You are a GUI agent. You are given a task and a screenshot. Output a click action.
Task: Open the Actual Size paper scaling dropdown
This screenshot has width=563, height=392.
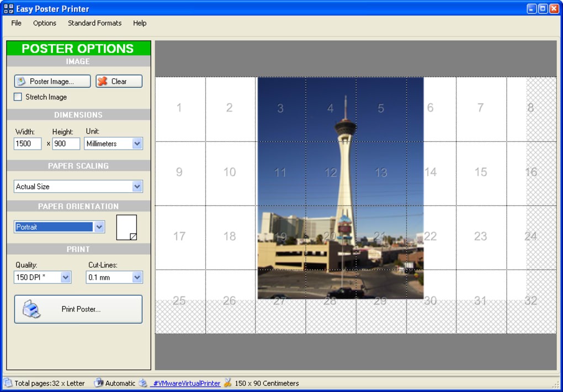pyautogui.click(x=137, y=186)
